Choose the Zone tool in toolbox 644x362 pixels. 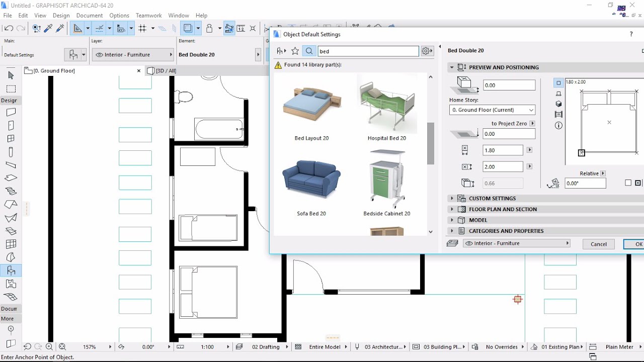pos(11,284)
